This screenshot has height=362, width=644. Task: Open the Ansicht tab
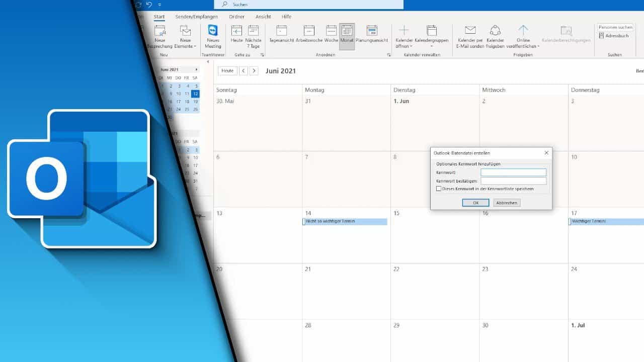tap(263, 17)
